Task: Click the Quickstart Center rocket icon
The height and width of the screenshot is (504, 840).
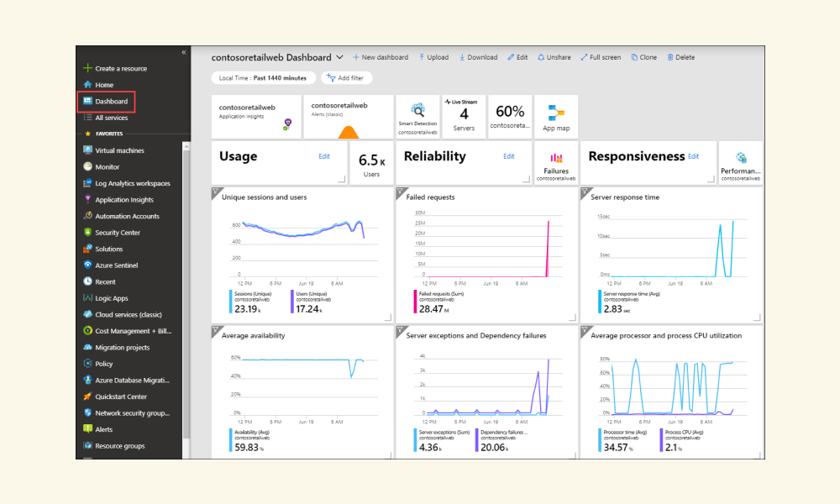Action: click(88, 396)
